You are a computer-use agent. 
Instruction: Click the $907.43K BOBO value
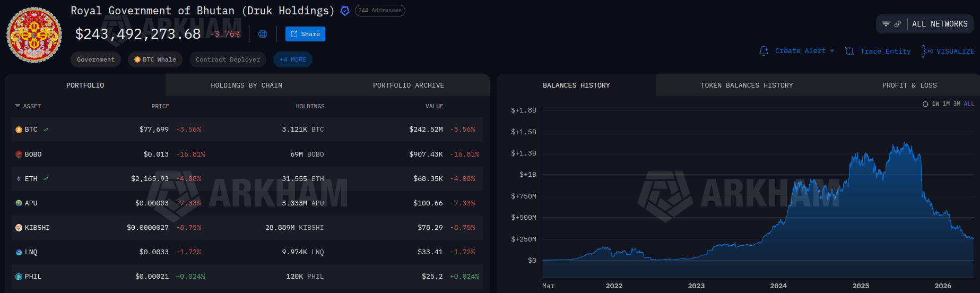(426, 154)
